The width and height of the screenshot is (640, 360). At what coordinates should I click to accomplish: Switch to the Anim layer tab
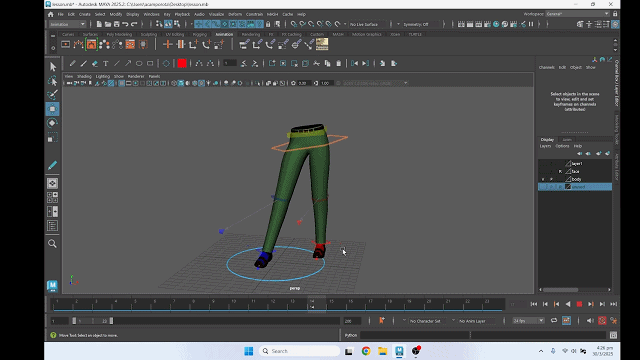tap(567, 140)
